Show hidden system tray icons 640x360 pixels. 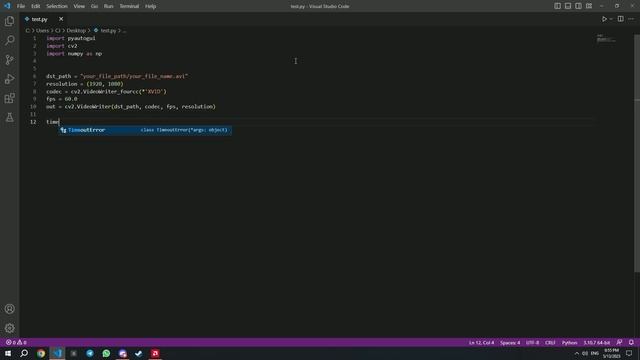(576, 353)
